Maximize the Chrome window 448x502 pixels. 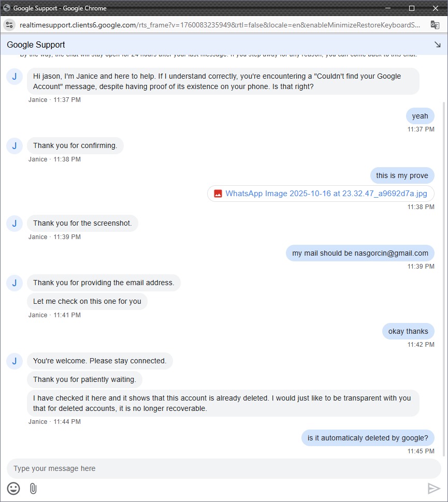tap(412, 8)
